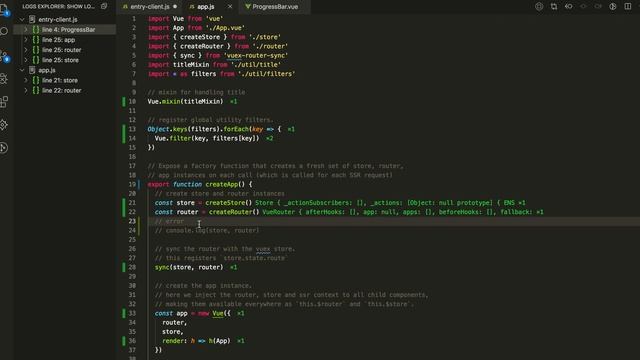
Task: Select line 25: router in Logs Explorer
Action: click(64, 50)
